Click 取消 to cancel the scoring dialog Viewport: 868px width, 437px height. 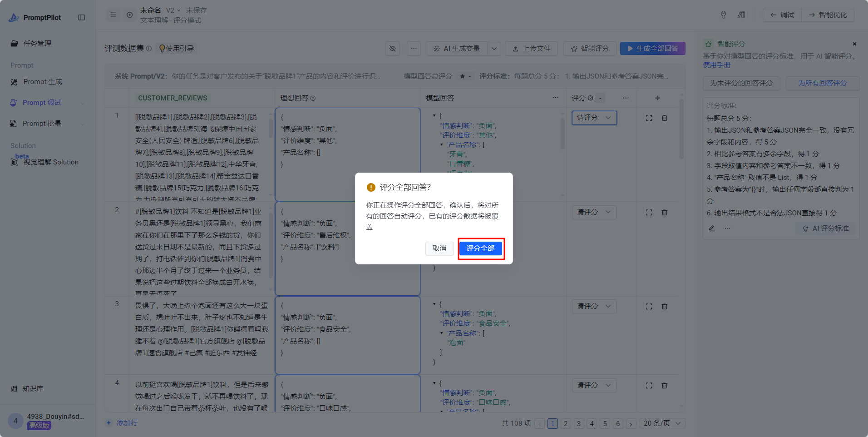coord(439,248)
